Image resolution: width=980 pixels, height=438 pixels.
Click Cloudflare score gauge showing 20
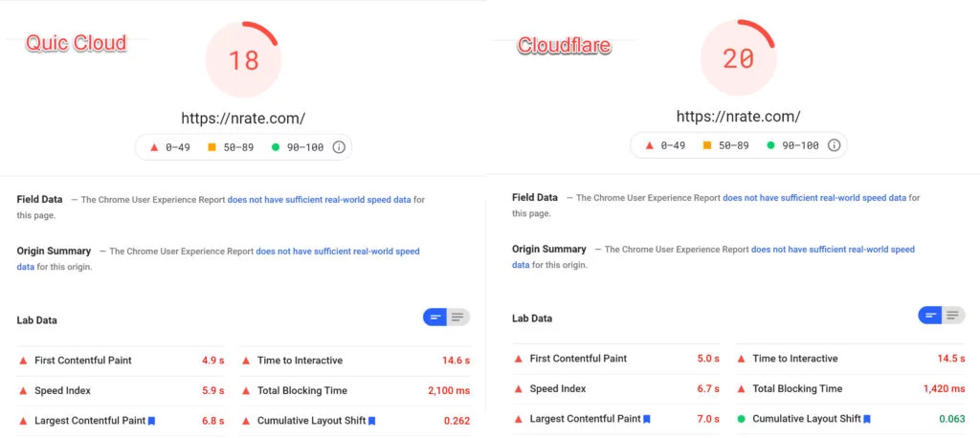click(738, 57)
